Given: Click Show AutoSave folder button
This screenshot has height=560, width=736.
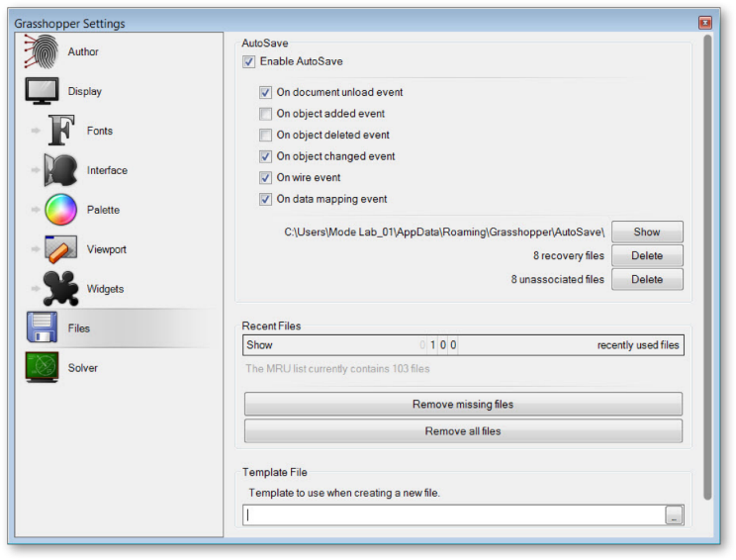Looking at the screenshot, I should [647, 232].
